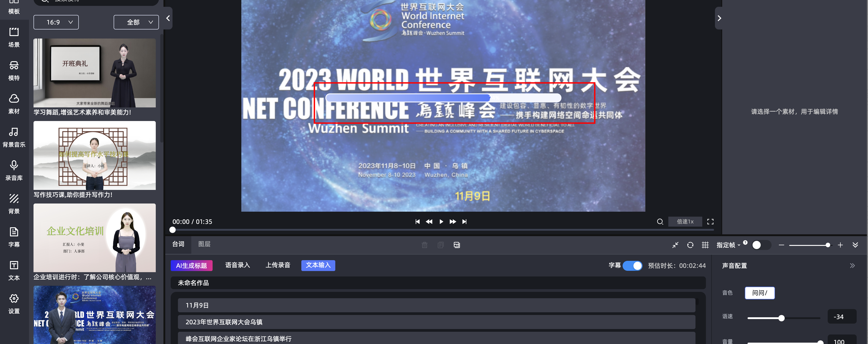Viewport: 868px width, 344px height.
Task: Open 设置 settings in the sidebar
Action: [x=14, y=304]
